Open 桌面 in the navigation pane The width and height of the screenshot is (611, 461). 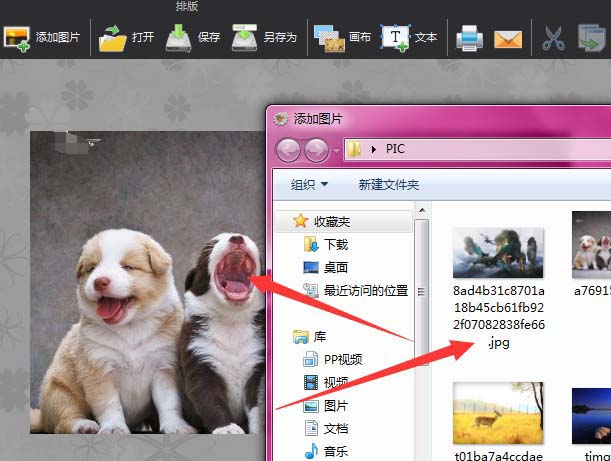coord(325,267)
